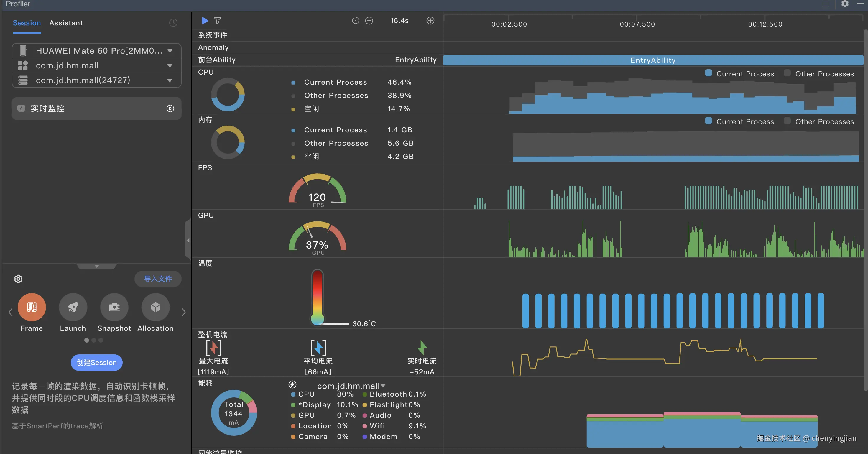Pick the Allocation cube icon
Viewport: 868px width, 454px height.
pyautogui.click(x=155, y=307)
